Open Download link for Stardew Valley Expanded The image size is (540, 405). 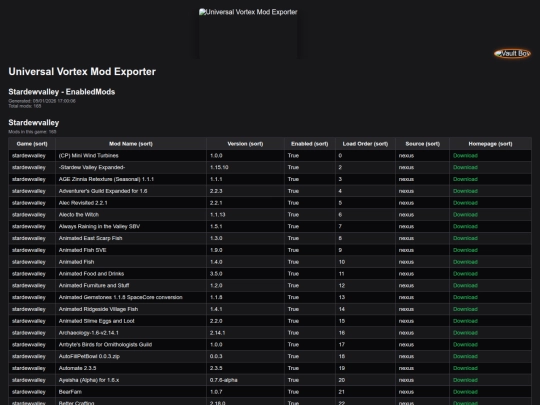465,167
